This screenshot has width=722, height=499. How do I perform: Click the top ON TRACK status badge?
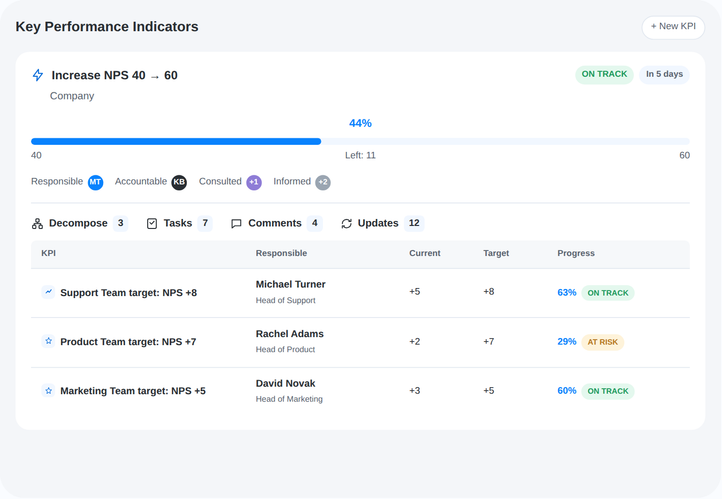click(x=604, y=75)
